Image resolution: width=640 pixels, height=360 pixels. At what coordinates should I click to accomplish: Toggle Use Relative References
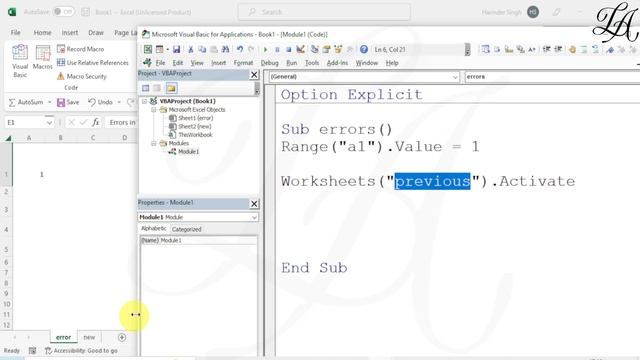[93, 62]
